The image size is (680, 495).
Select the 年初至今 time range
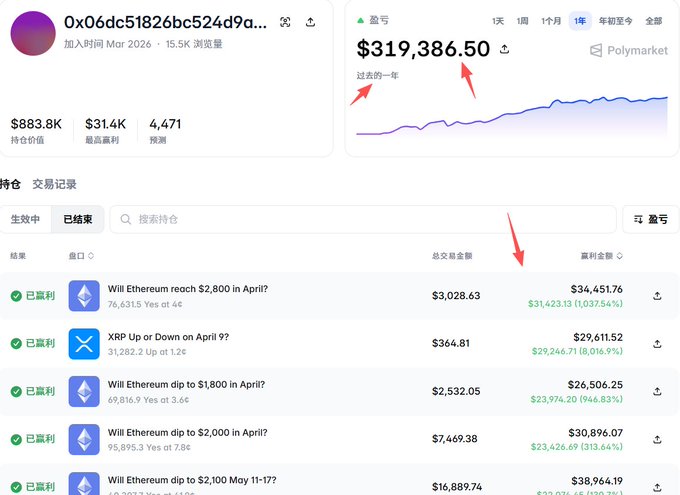click(x=615, y=21)
